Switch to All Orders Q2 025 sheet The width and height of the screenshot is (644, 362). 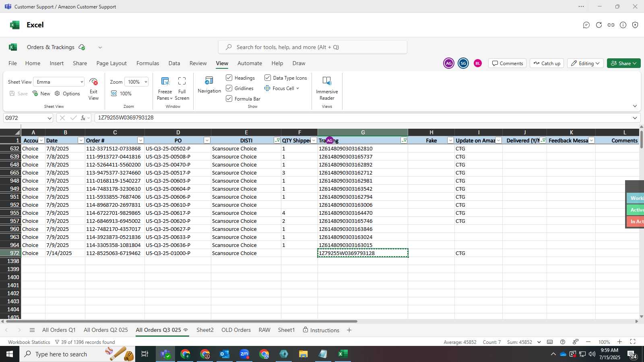(x=106, y=330)
